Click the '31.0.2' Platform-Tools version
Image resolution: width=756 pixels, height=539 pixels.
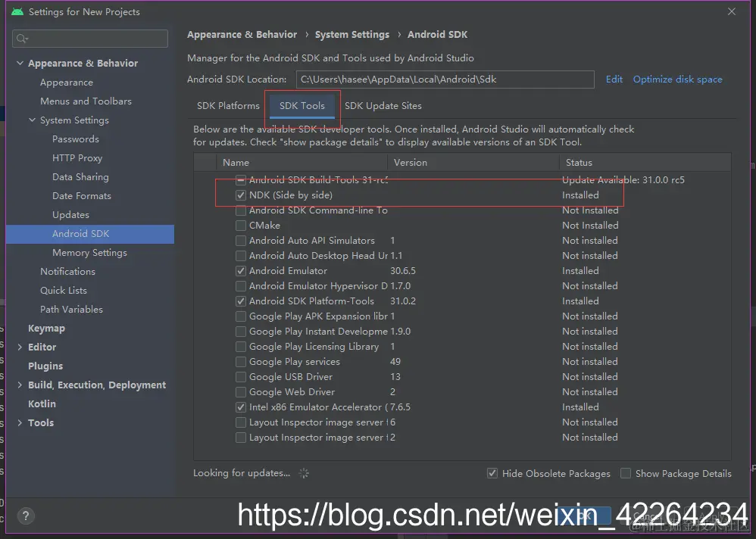coord(402,301)
